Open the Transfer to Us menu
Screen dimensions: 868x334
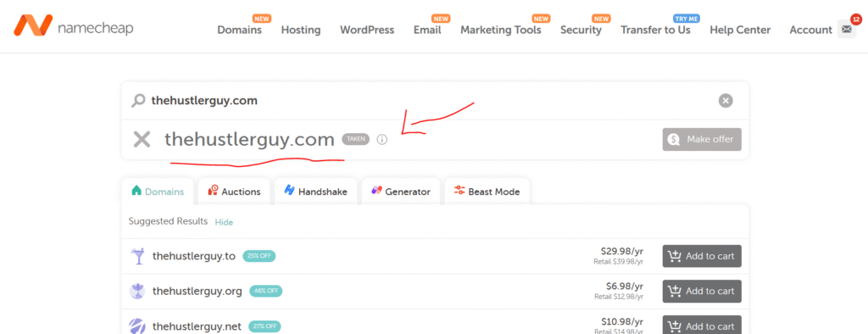point(655,30)
